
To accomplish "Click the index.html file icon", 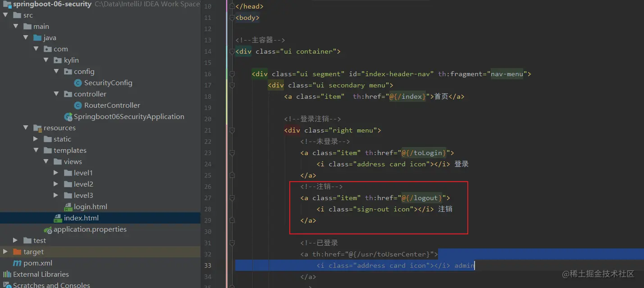I will (x=58, y=218).
